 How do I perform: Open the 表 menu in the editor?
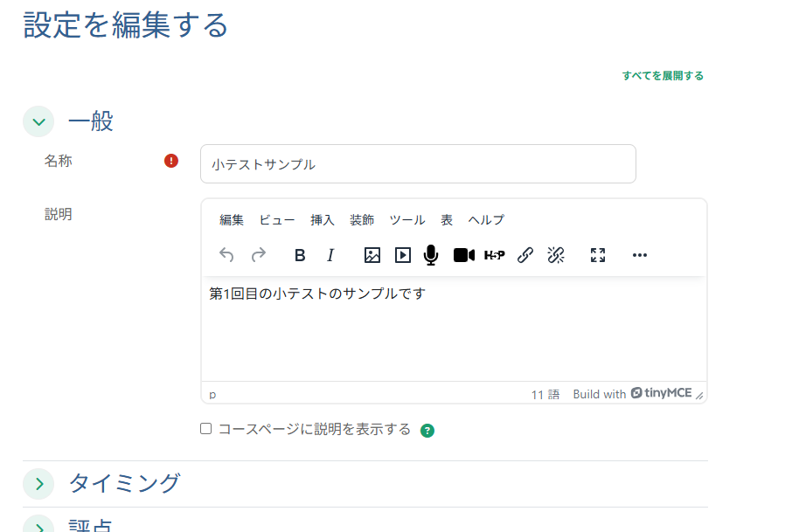pos(446,220)
